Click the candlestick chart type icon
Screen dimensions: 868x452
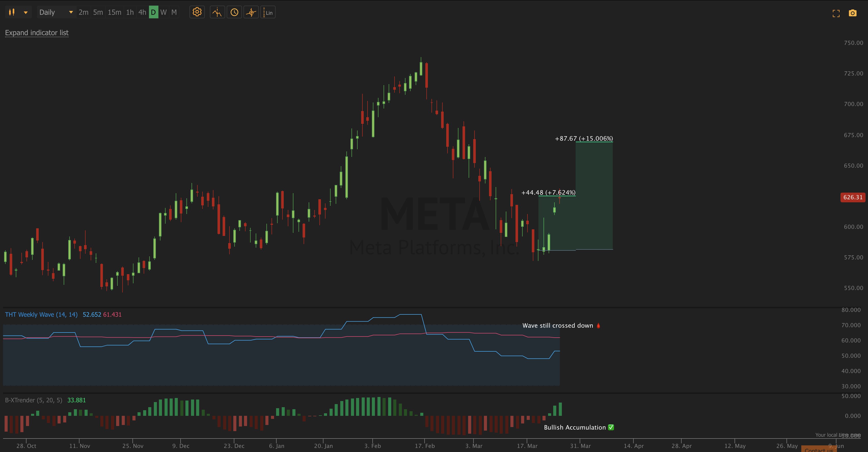point(12,12)
